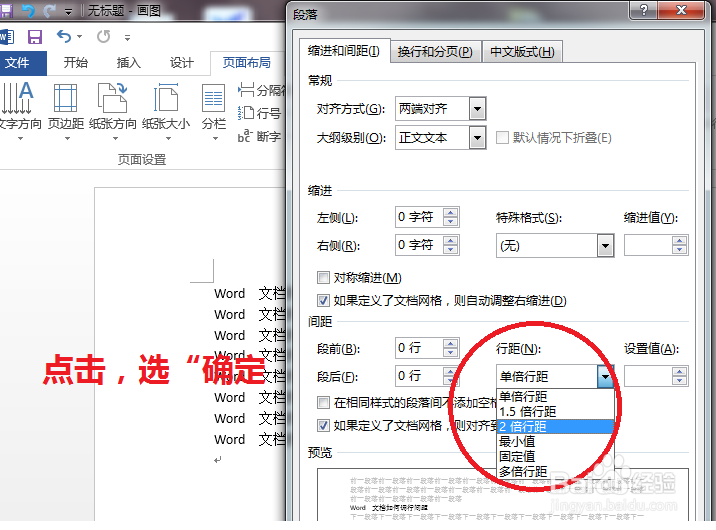Increase the 左侧 left indent value

(x=451, y=212)
